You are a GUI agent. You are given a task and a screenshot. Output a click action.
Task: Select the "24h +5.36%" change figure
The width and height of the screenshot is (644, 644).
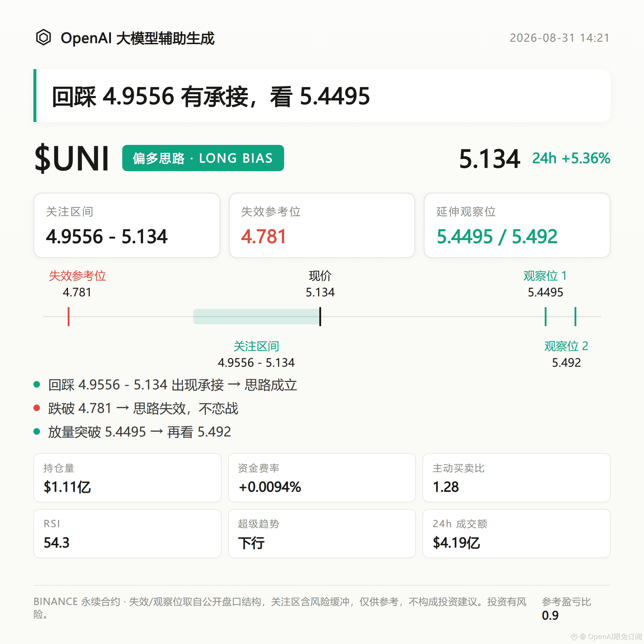pyautogui.click(x=571, y=158)
